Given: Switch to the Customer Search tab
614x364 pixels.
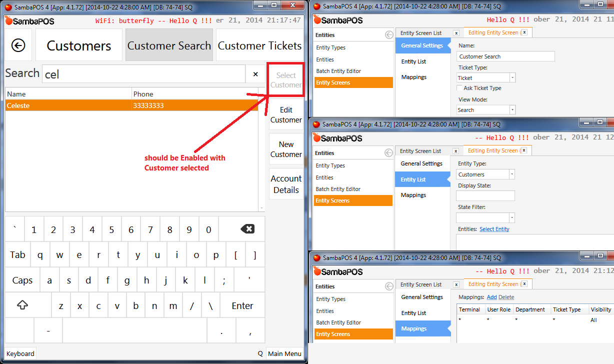Looking at the screenshot, I should click(169, 45).
